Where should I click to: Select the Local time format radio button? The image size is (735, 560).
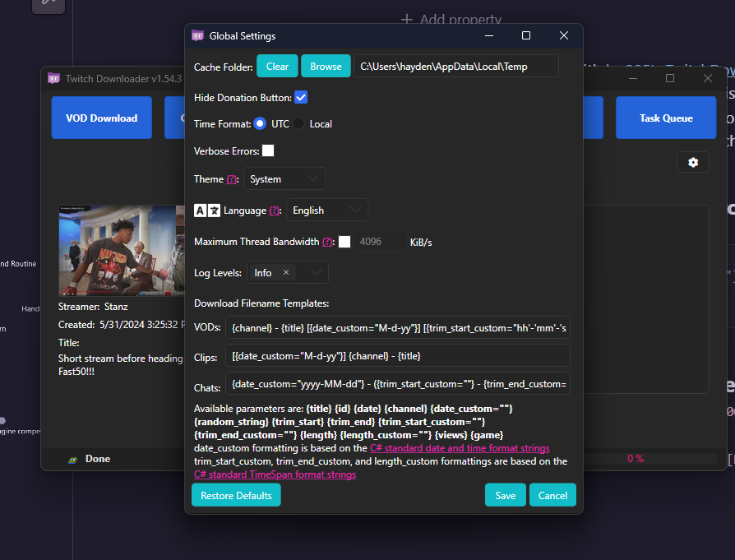coord(298,124)
